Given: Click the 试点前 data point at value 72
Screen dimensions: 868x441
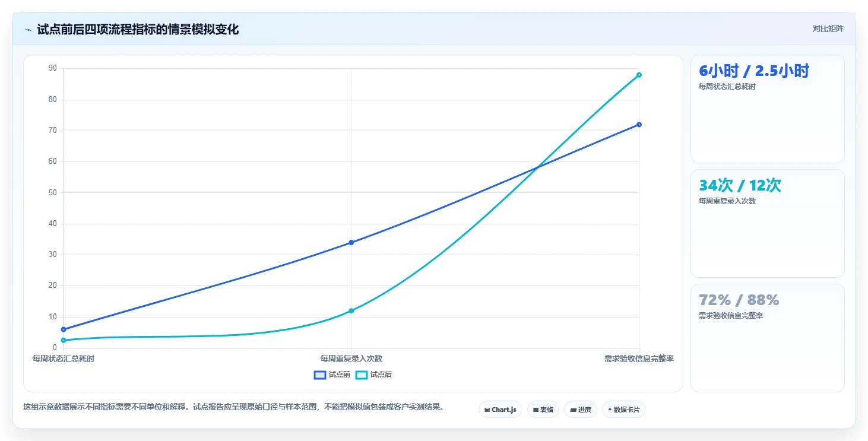Looking at the screenshot, I should coord(639,125).
